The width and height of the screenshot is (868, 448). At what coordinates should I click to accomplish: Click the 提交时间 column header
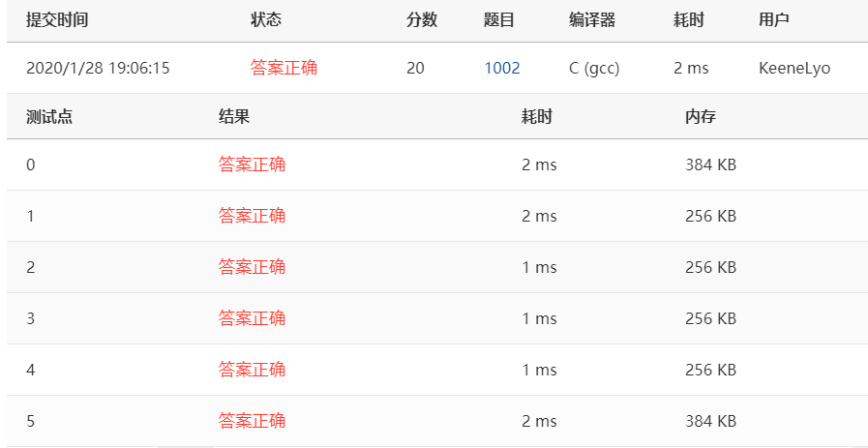(x=57, y=20)
